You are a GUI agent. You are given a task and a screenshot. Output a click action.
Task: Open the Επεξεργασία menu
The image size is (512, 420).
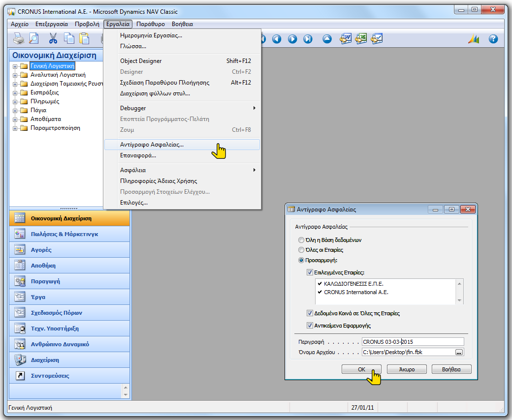pos(52,24)
